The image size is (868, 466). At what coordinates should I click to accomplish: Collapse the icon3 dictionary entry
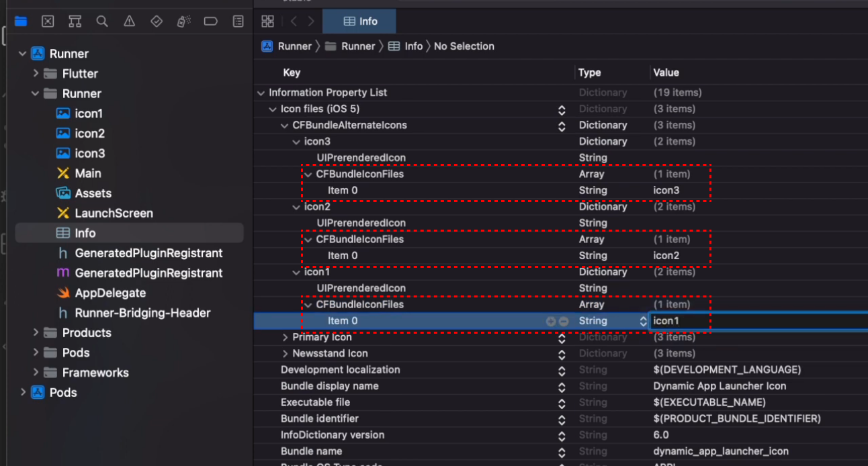click(x=296, y=142)
